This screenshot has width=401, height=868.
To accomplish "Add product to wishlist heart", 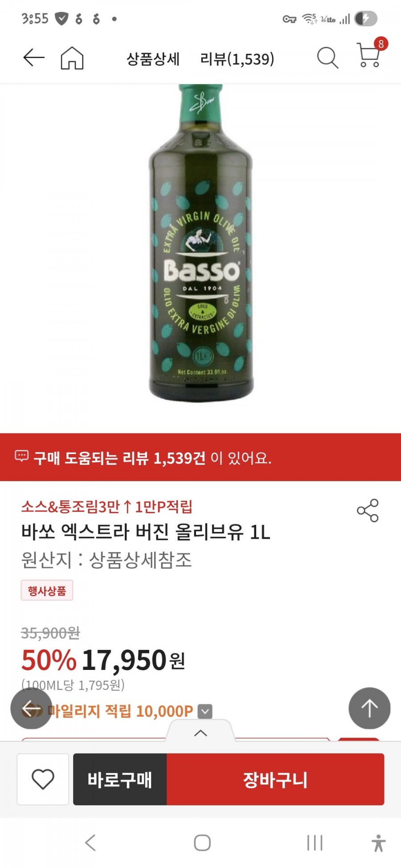I will click(x=43, y=779).
